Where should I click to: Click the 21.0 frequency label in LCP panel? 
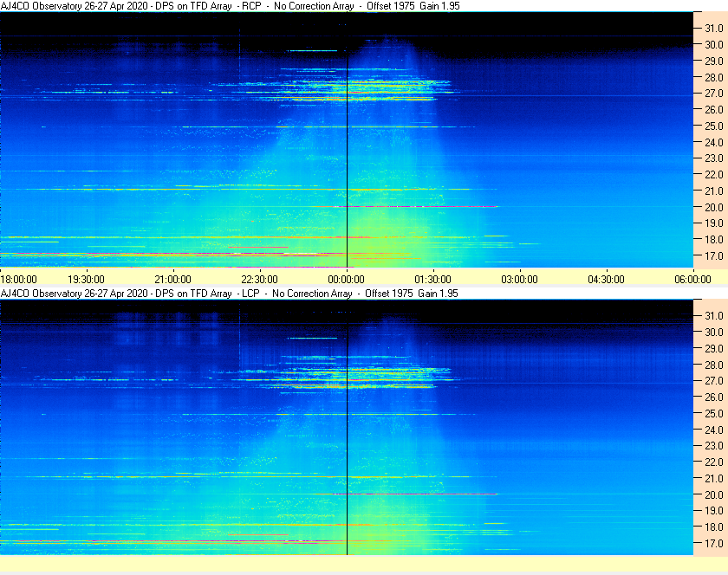point(714,478)
